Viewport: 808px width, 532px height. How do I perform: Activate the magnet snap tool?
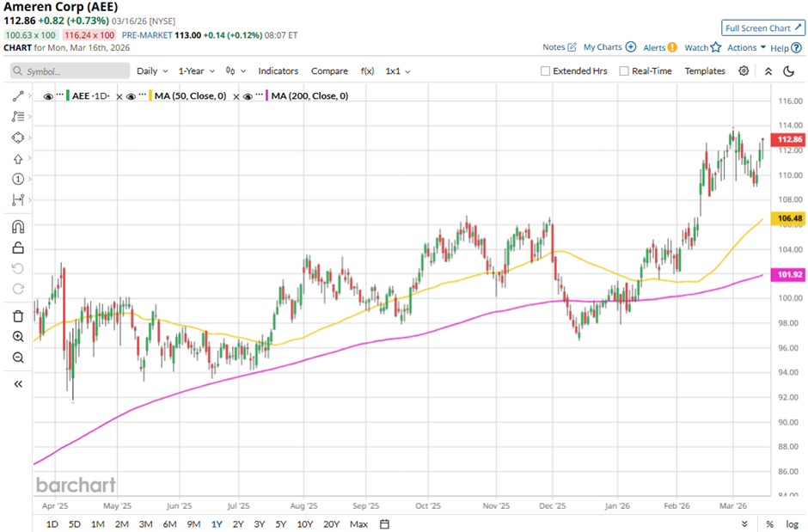pos(17,227)
